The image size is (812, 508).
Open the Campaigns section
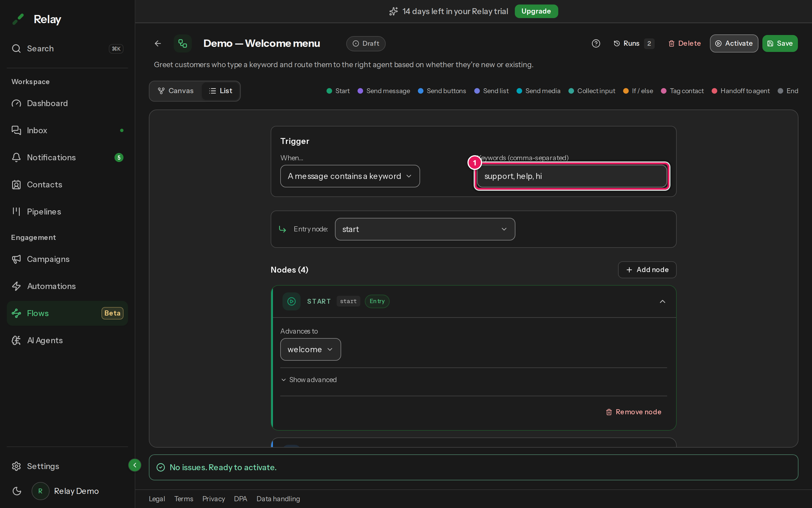pyautogui.click(x=67, y=259)
